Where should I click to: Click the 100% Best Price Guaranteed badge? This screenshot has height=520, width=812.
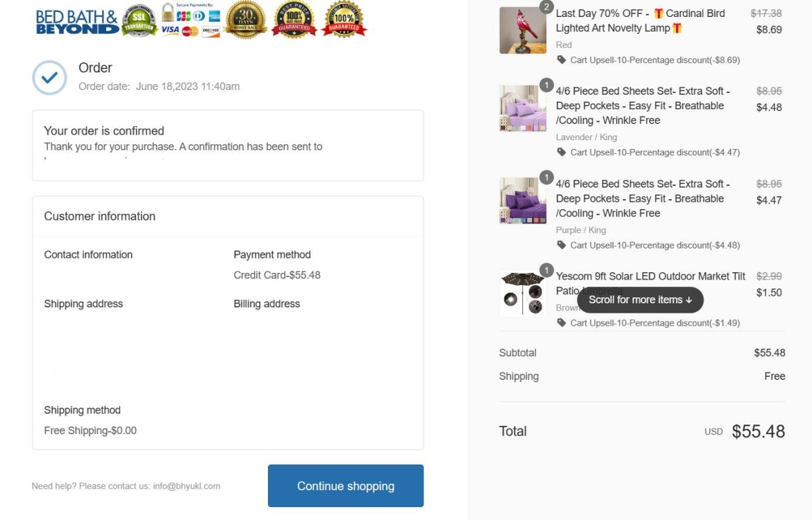click(x=294, y=20)
